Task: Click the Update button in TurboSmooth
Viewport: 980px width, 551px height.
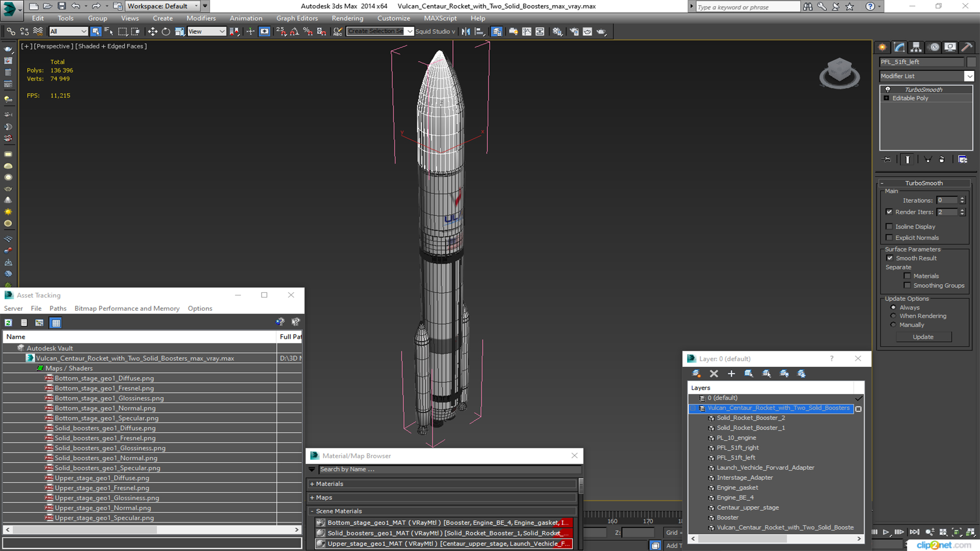Action: pos(923,336)
